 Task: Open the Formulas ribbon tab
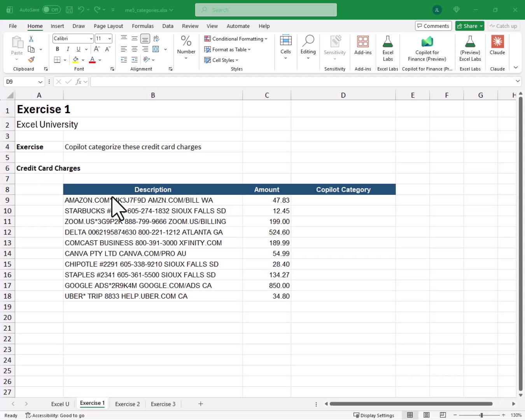[x=143, y=26]
